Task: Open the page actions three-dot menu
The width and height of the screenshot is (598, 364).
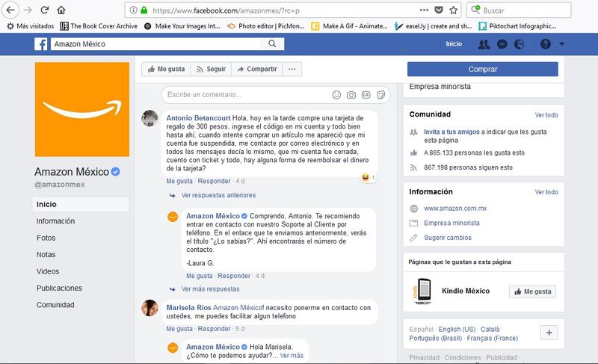Action: pyautogui.click(x=424, y=10)
